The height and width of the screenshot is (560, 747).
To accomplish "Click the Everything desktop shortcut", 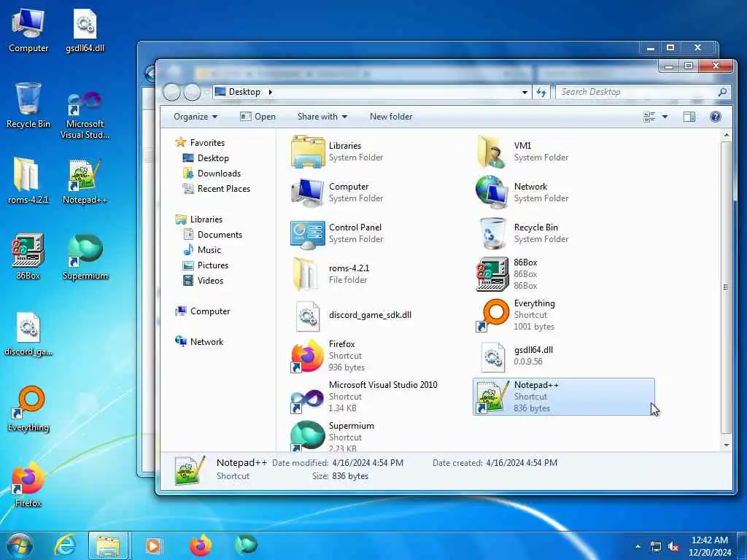I will pyautogui.click(x=28, y=408).
